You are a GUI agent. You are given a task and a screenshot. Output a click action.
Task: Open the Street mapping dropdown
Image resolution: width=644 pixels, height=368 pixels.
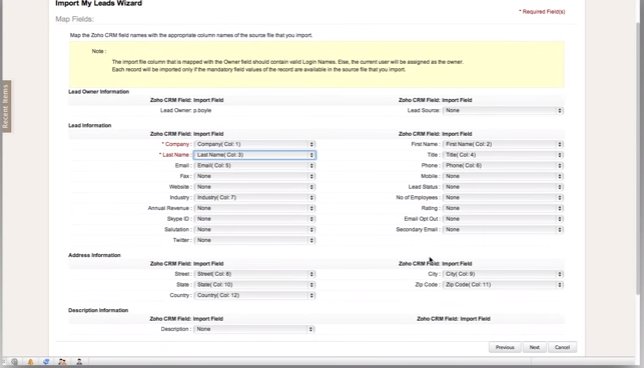255,274
